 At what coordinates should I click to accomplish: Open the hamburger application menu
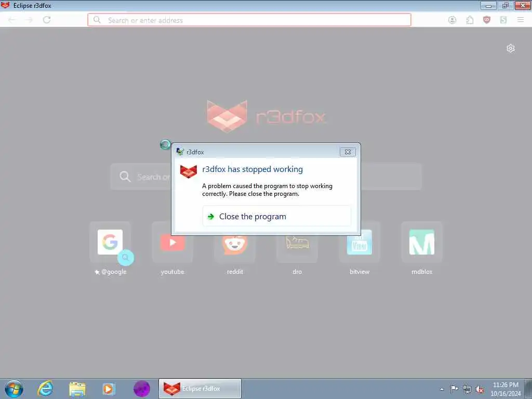point(521,20)
